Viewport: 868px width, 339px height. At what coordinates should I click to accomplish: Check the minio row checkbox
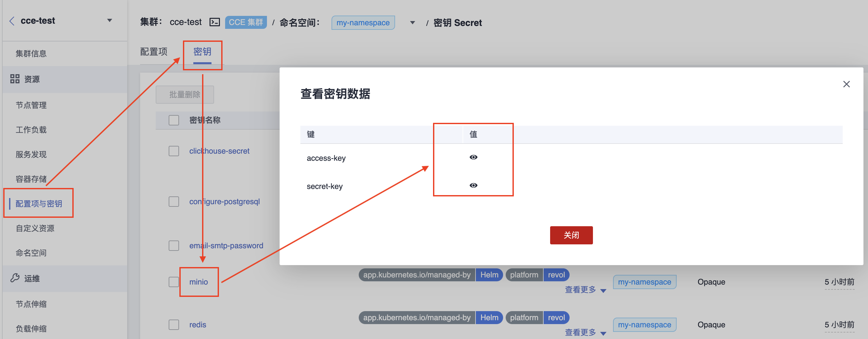(174, 282)
